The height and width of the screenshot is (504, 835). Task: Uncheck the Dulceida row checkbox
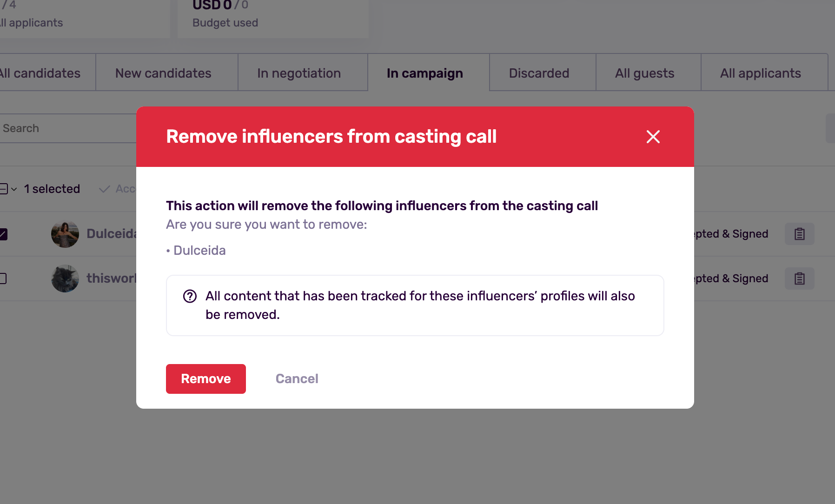[3, 234]
